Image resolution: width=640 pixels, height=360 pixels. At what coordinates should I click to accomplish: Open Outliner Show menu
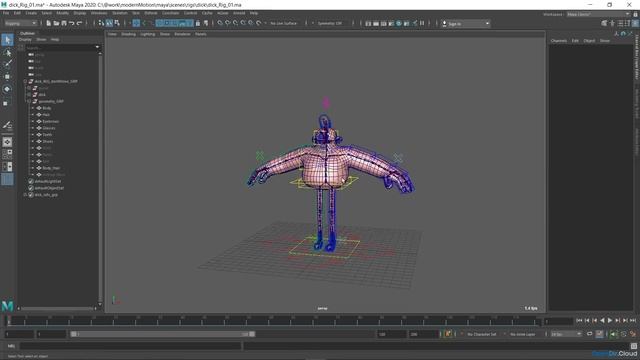(41, 40)
